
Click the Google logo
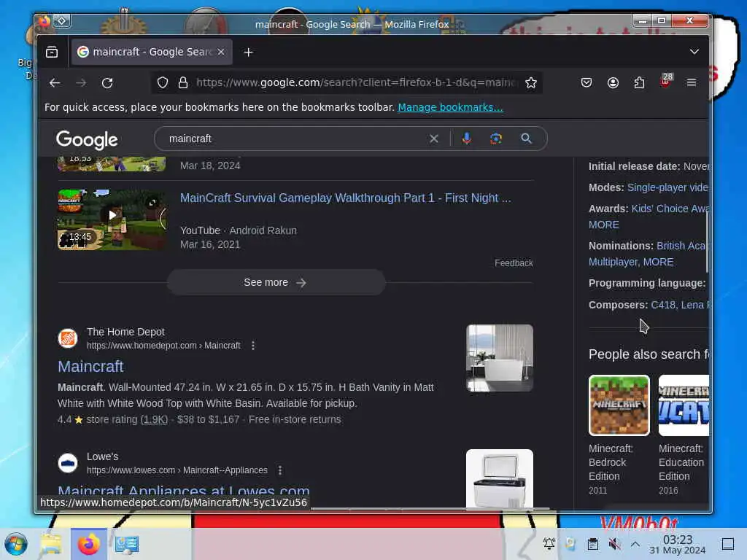tap(87, 140)
